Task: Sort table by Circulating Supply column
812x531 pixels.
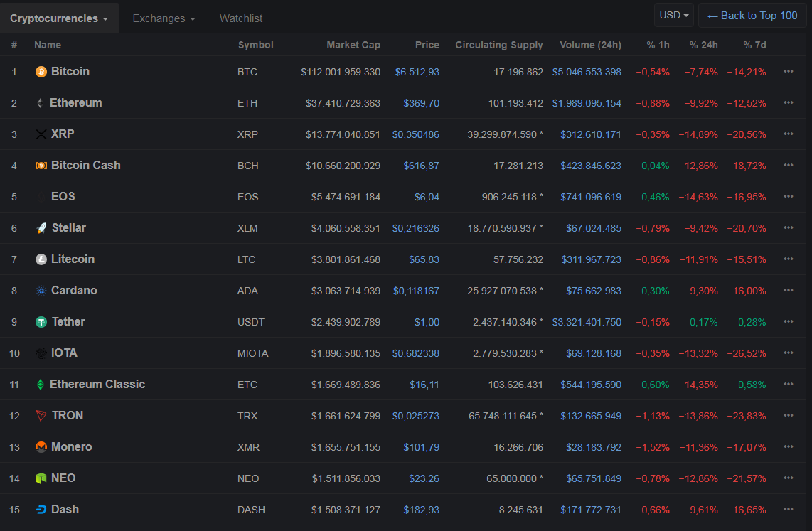Action: (499, 45)
